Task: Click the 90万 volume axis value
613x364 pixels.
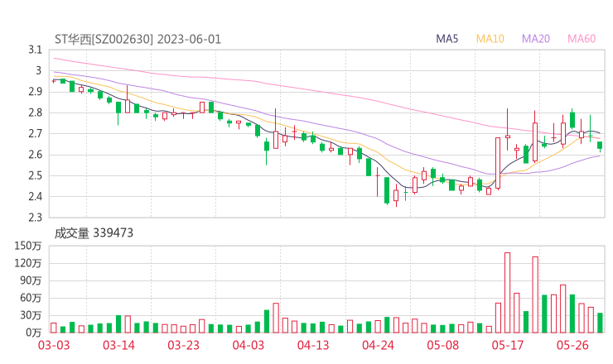Action: pyautogui.click(x=31, y=280)
